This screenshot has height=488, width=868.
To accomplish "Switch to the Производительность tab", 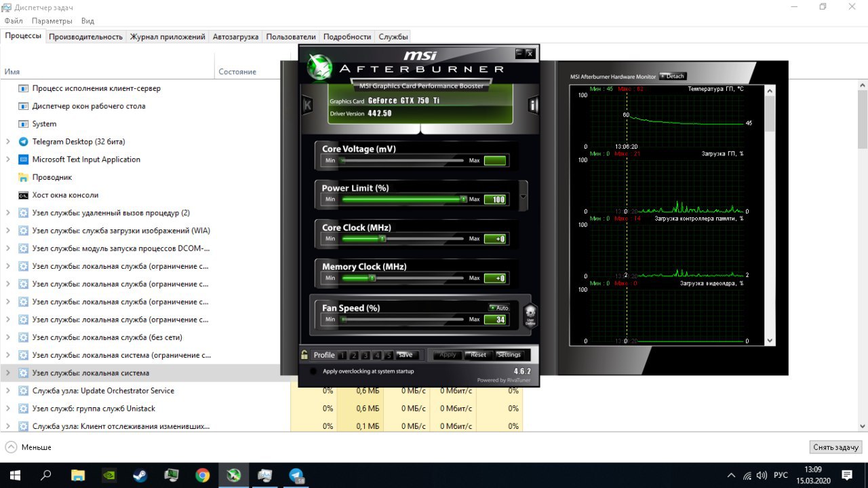I will (85, 37).
